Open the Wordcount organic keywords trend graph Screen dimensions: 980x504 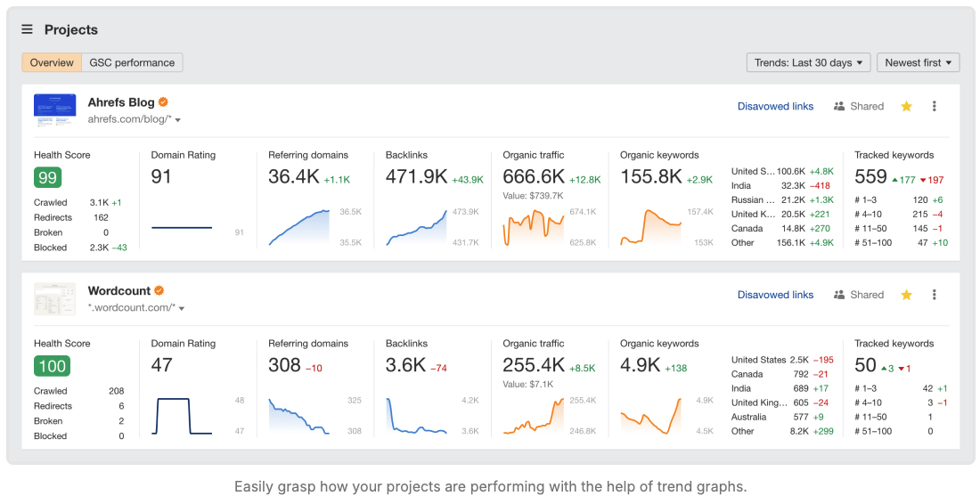point(650,416)
